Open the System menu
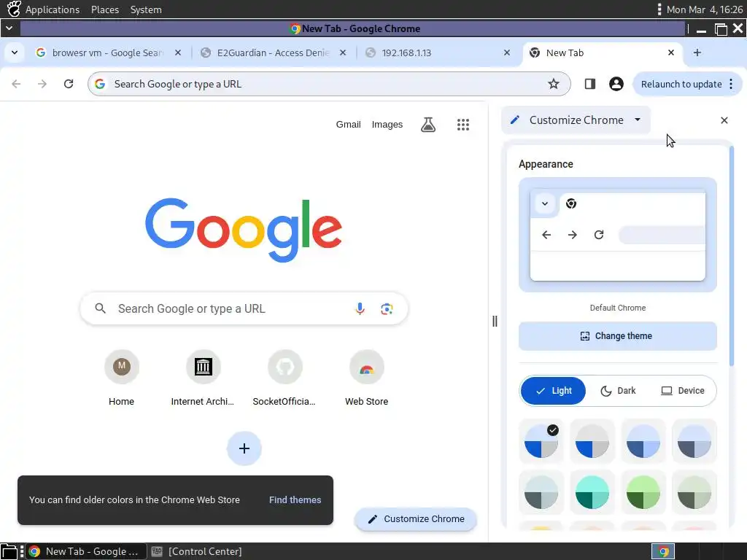The image size is (747, 560). click(x=146, y=9)
